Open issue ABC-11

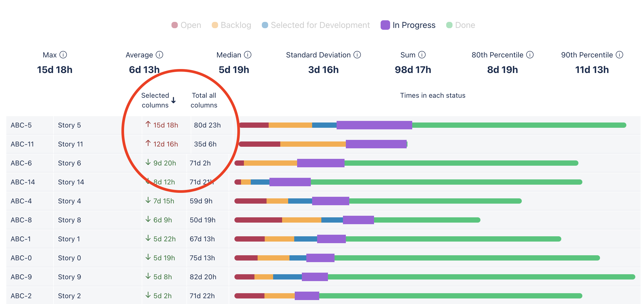click(22, 144)
